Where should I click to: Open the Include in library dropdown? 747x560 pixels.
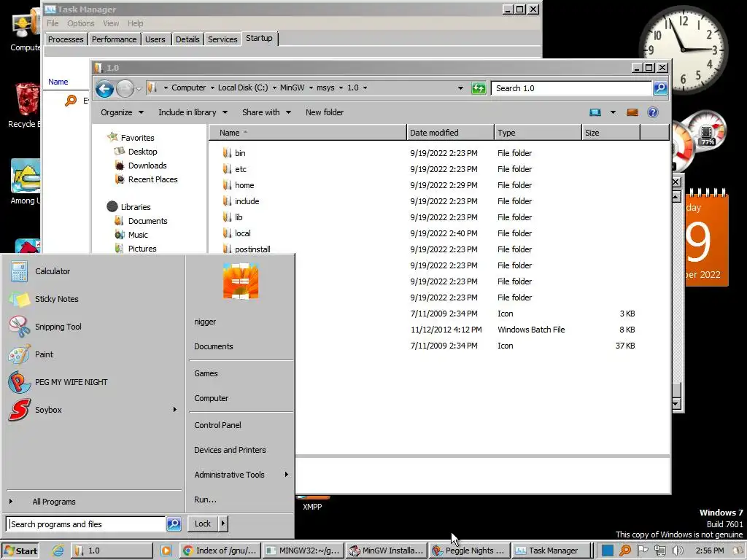[x=193, y=112]
